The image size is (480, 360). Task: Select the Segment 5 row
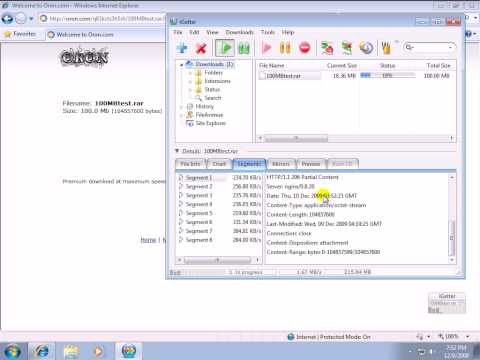point(219,213)
